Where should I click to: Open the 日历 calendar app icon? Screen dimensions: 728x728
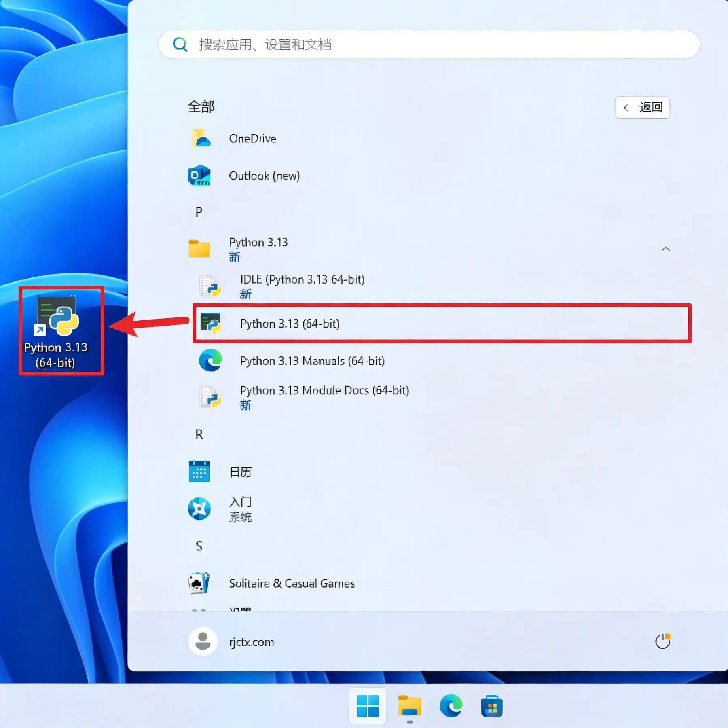[x=199, y=471]
